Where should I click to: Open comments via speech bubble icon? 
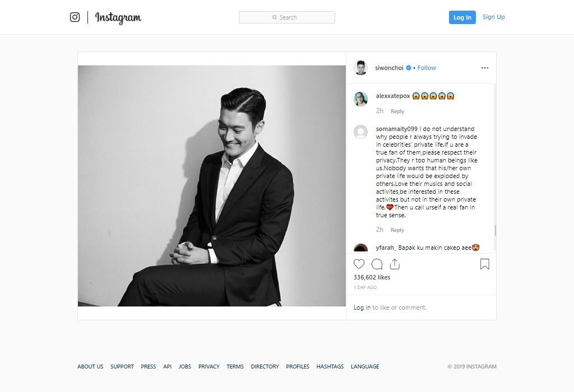coord(377,264)
